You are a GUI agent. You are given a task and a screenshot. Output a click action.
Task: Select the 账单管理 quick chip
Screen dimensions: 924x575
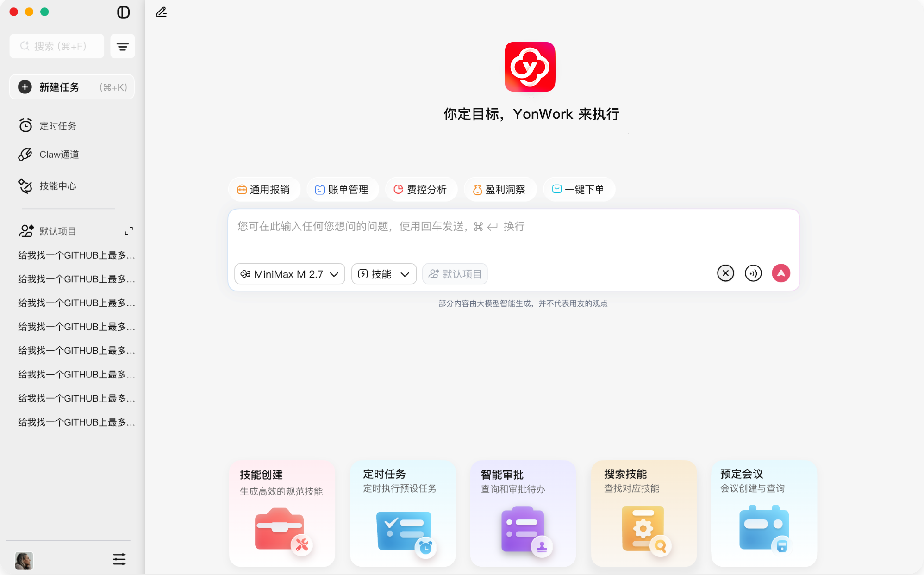click(x=343, y=190)
